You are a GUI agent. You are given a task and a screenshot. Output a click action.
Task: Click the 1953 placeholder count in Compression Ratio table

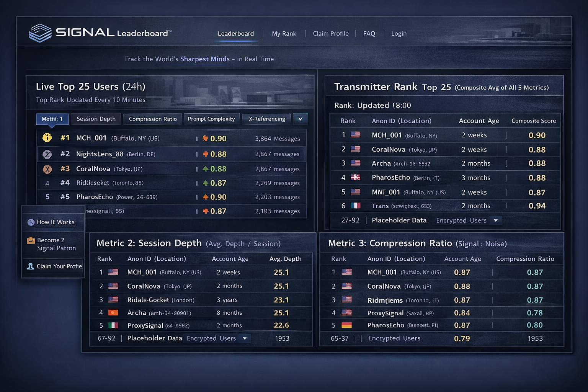[536, 338]
